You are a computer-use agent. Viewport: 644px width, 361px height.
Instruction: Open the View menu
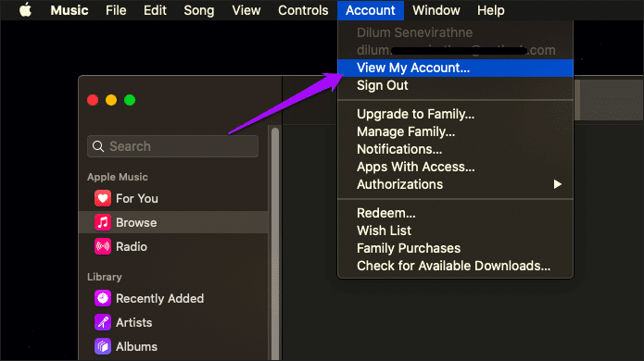tap(246, 10)
